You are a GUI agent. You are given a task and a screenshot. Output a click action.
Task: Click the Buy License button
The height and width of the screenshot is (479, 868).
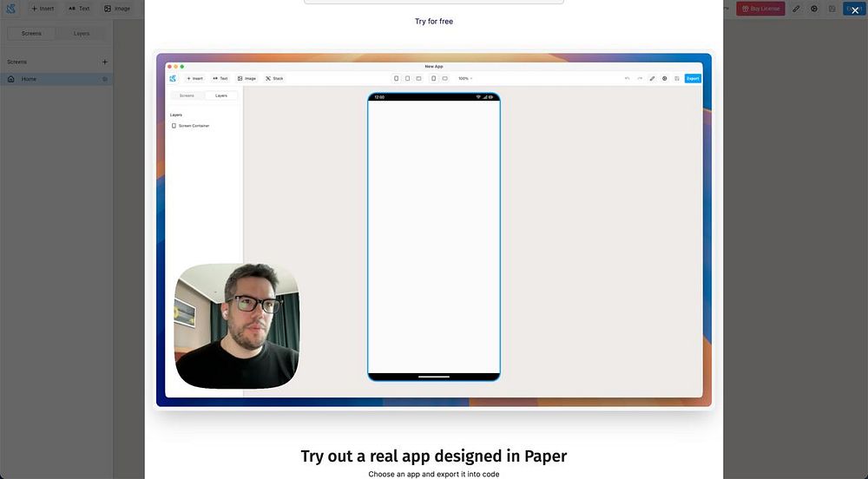point(760,9)
